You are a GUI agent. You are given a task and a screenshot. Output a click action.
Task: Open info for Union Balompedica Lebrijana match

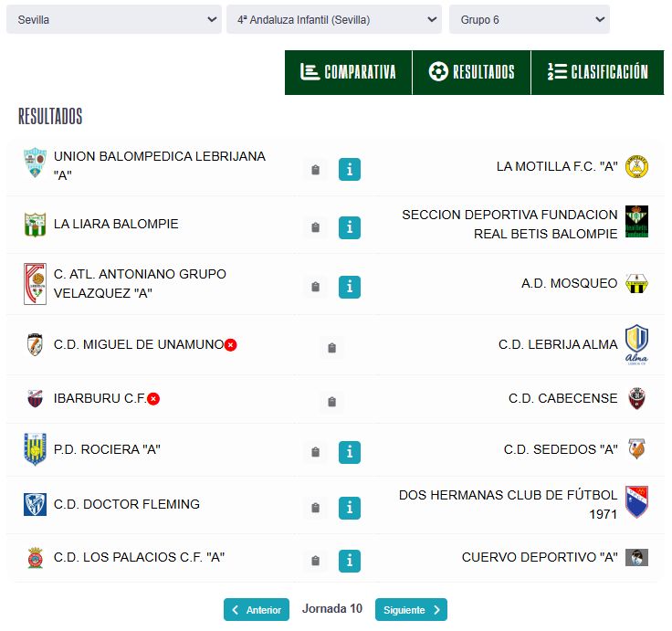[350, 169]
